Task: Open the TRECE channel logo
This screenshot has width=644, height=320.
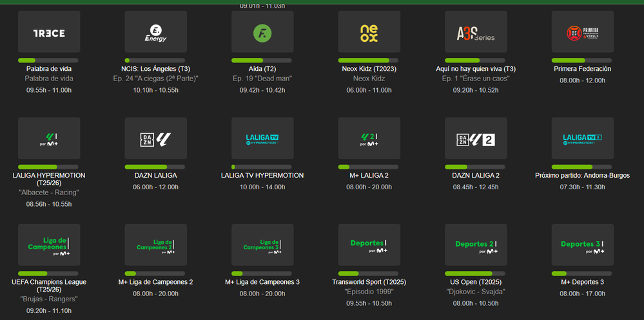Action: [49, 32]
